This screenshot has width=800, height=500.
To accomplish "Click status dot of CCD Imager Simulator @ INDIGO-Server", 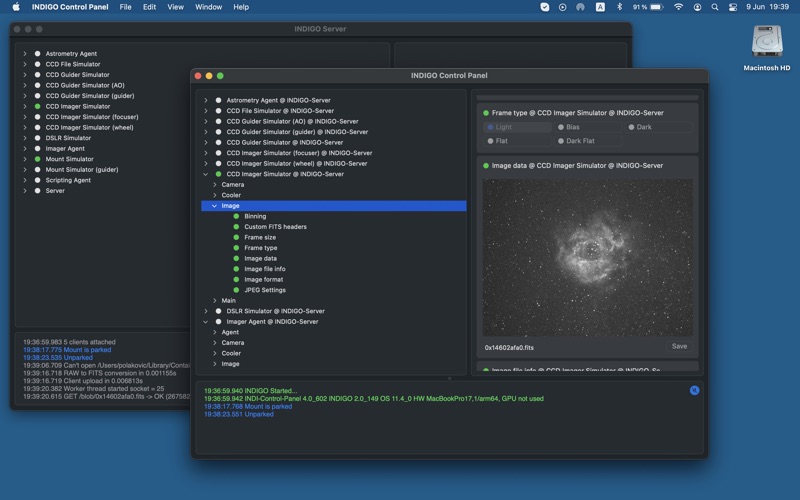I will [x=218, y=174].
